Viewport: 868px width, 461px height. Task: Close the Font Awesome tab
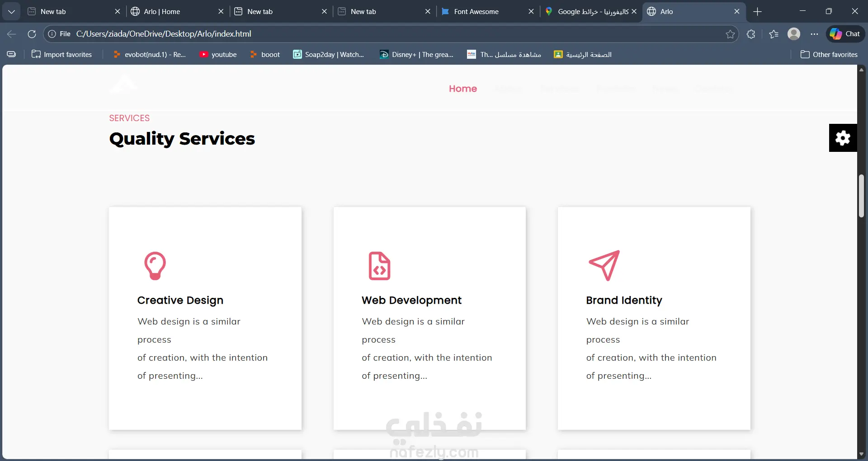531,11
